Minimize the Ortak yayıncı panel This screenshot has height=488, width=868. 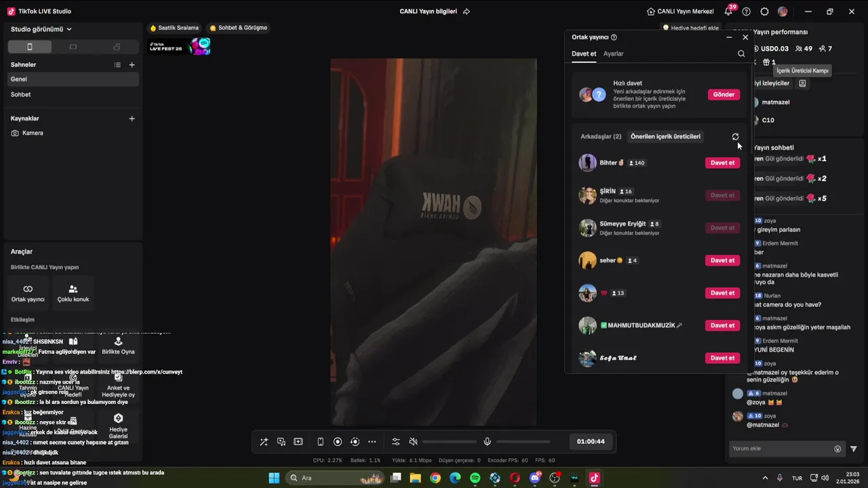point(729,37)
